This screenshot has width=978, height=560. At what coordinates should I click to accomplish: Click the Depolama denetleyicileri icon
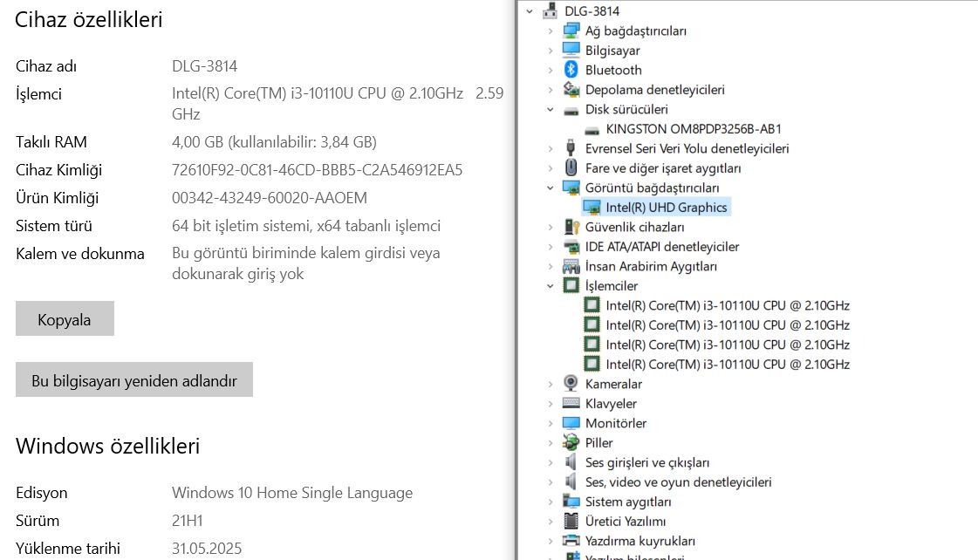(571, 89)
